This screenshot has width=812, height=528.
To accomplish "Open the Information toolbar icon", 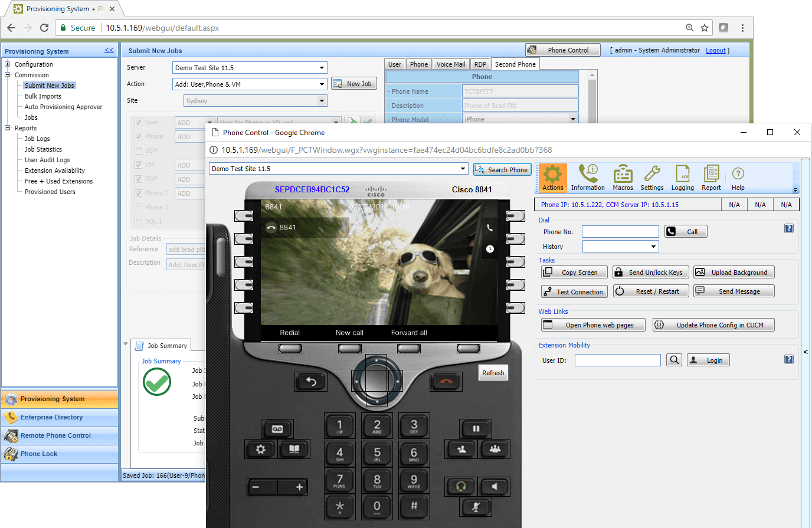I will point(588,178).
